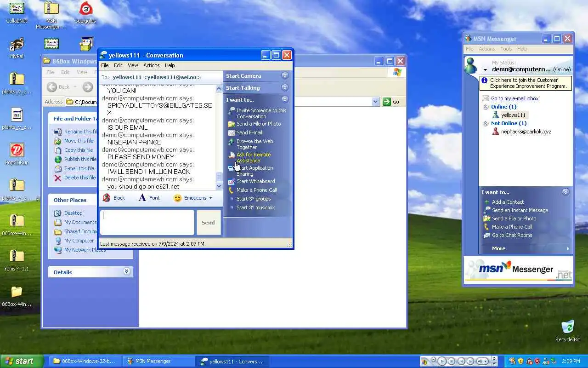Collapse the Online (1) contact group

pos(486,107)
